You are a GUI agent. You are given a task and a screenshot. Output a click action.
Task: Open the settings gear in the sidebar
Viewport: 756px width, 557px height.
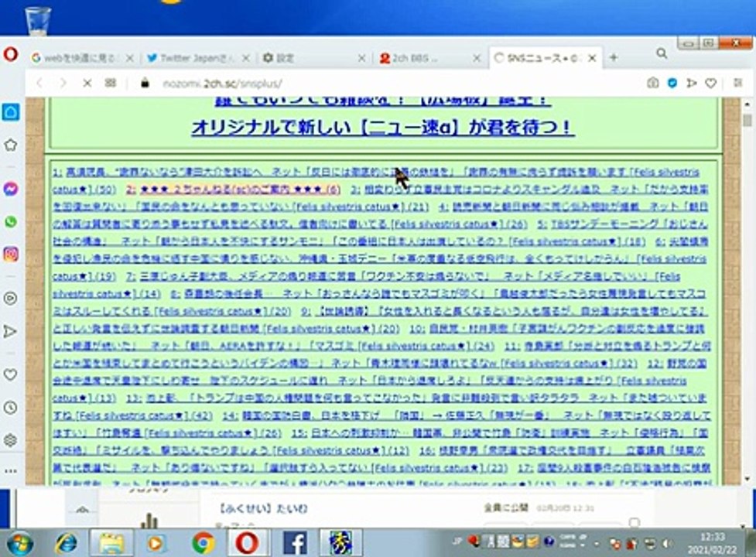(x=11, y=440)
